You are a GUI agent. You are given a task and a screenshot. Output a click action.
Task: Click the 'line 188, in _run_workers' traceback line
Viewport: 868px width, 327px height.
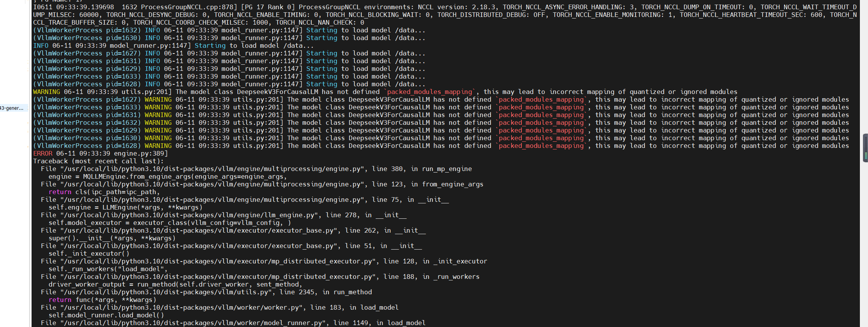(260, 277)
